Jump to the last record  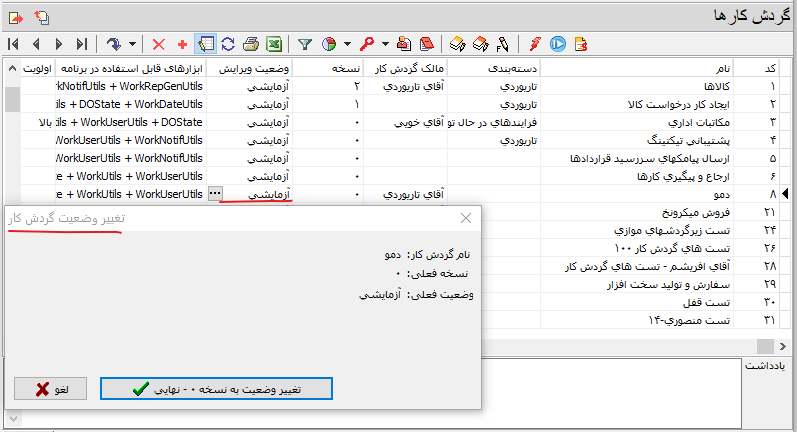(x=82, y=44)
